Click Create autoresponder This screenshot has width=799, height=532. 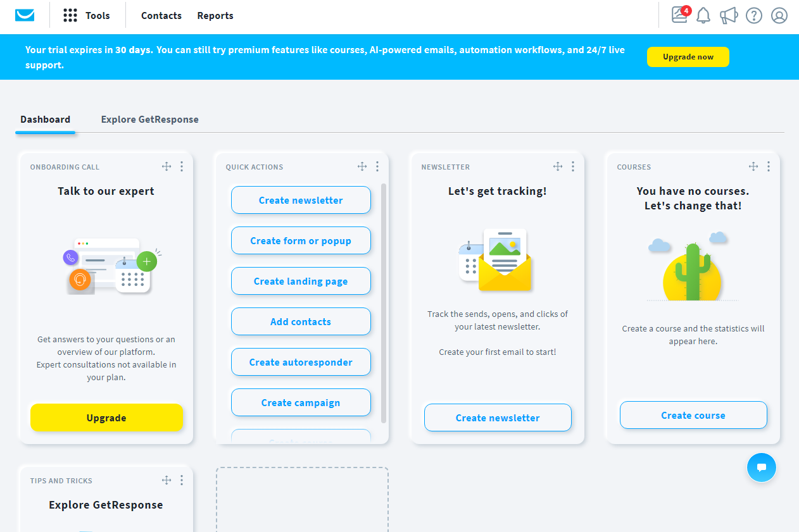pyautogui.click(x=301, y=362)
